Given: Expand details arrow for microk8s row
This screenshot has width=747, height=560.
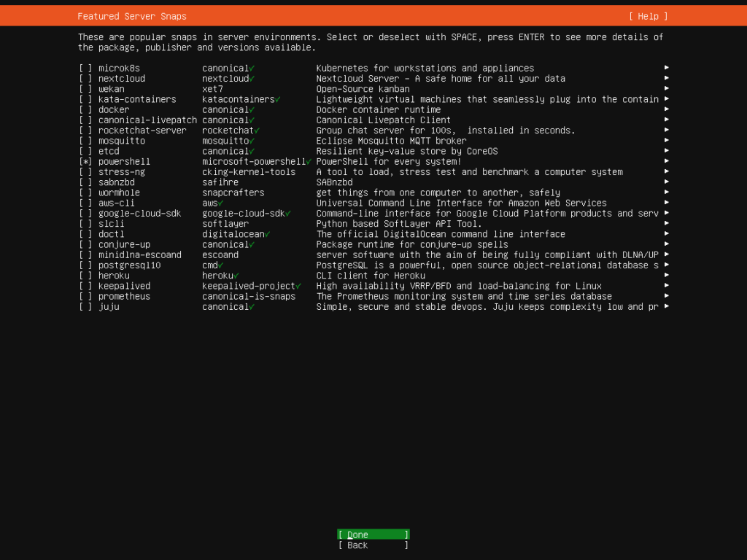Looking at the screenshot, I should 667,68.
